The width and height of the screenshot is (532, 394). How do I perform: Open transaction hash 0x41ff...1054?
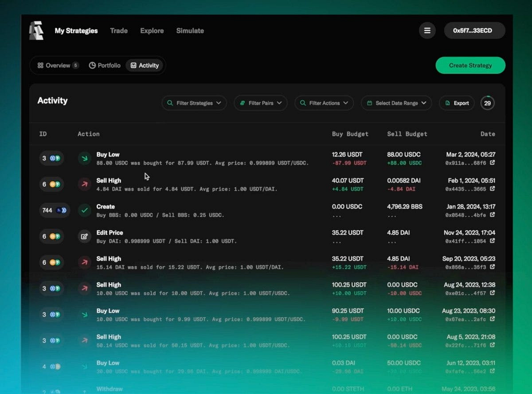click(465, 241)
